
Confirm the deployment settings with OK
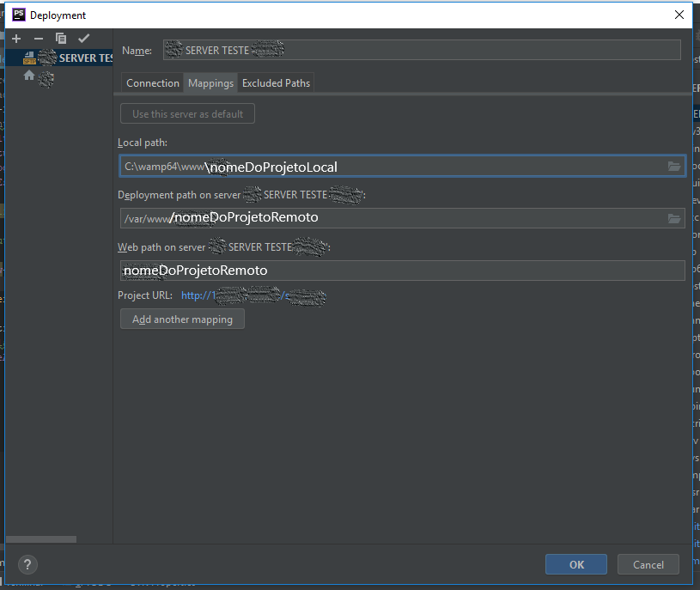tap(575, 564)
